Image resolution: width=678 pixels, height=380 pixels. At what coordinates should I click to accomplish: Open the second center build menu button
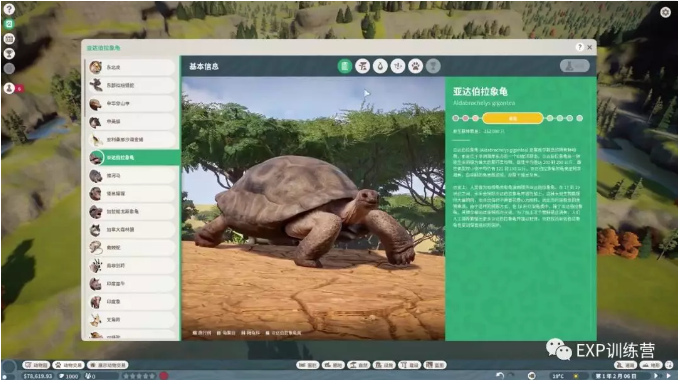pyautogui.click(x=333, y=365)
